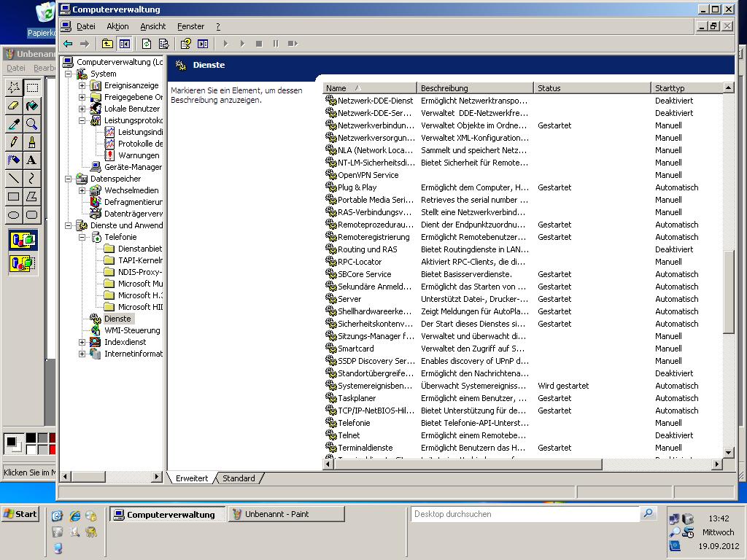Click the export list toolbar icon
The image size is (747, 560).
(163, 44)
